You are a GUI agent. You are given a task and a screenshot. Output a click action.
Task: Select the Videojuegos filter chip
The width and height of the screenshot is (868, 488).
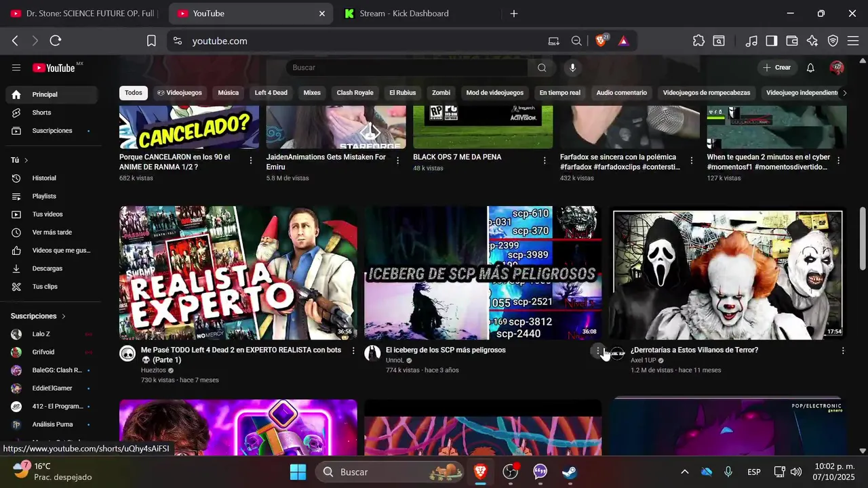(180, 93)
